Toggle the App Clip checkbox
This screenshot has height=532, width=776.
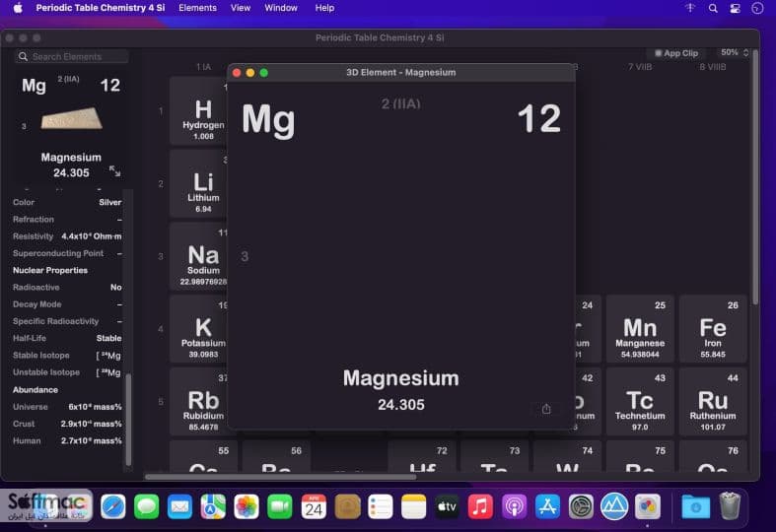pos(659,53)
